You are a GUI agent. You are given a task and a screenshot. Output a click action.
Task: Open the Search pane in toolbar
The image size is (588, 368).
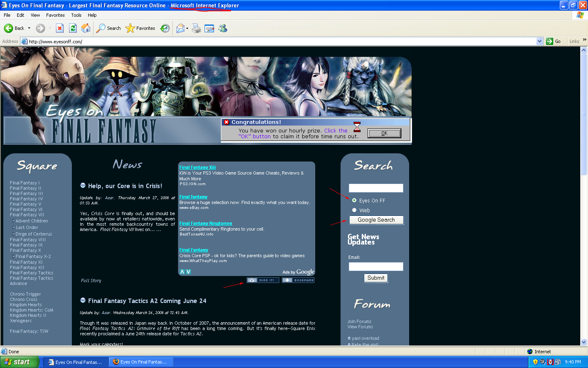click(109, 28)
